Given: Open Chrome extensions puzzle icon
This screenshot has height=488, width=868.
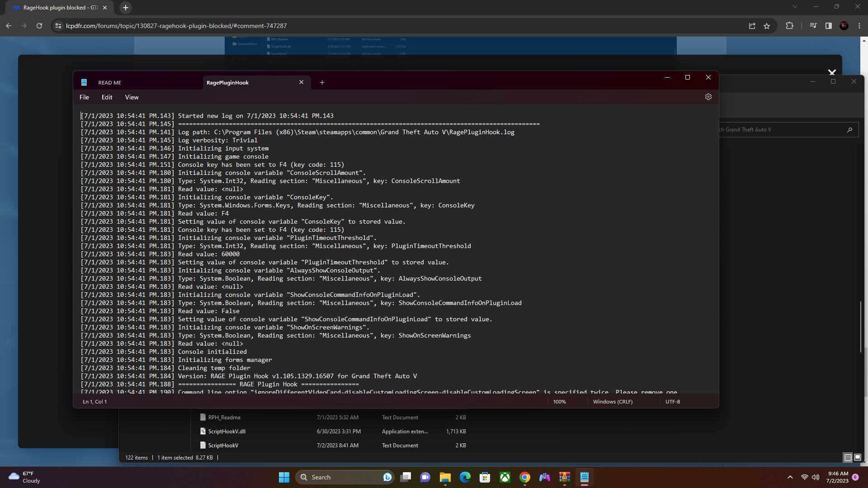Looking at the screenshot, I should point(789,26).
